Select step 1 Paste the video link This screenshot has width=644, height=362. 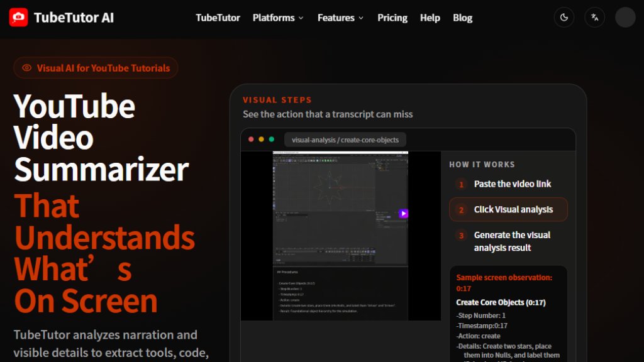(x=508, y=184)
